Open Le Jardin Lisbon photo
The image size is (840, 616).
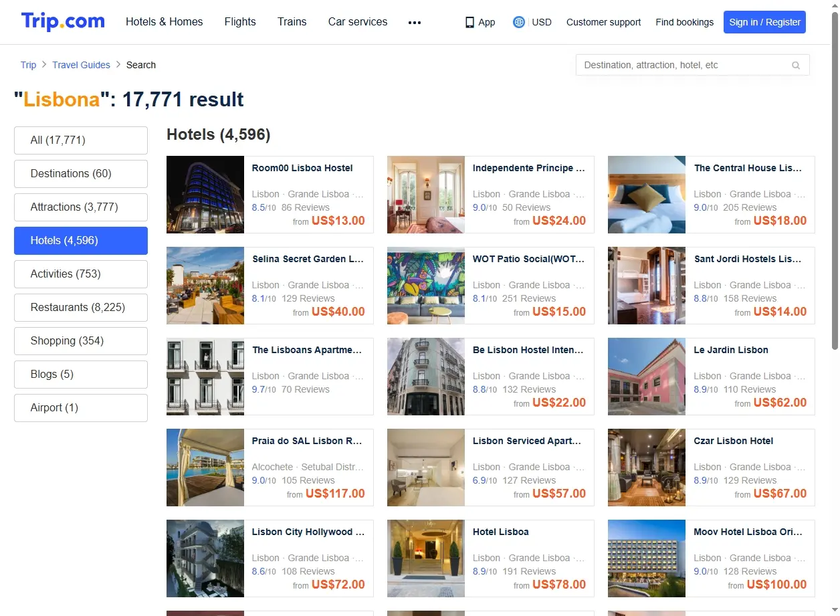click(647, 377)
